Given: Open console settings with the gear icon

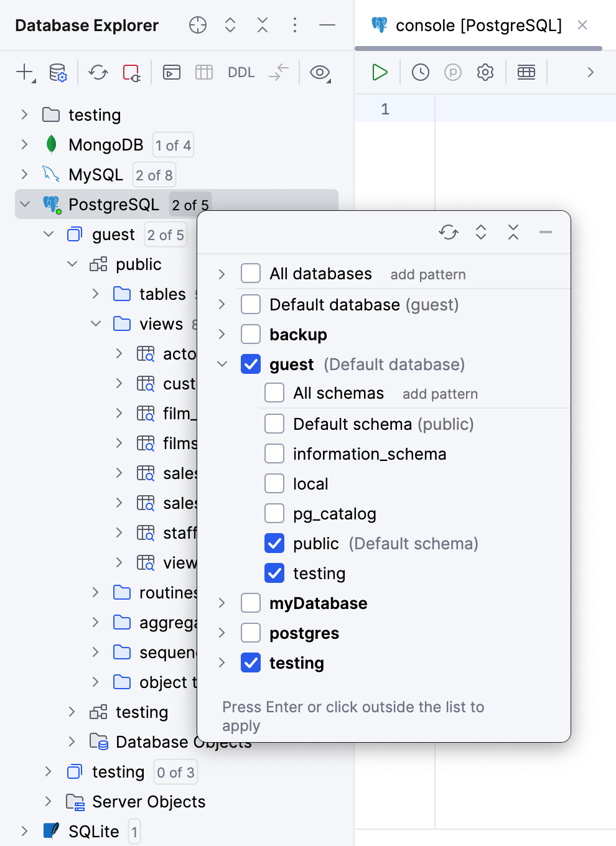Looking at the screenshot, I should [485, 72].
